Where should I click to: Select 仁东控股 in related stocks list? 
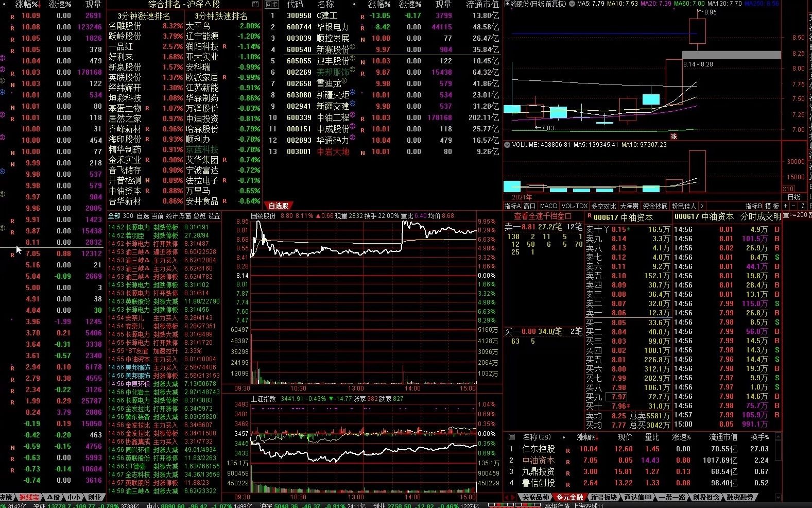coord(539,449)
